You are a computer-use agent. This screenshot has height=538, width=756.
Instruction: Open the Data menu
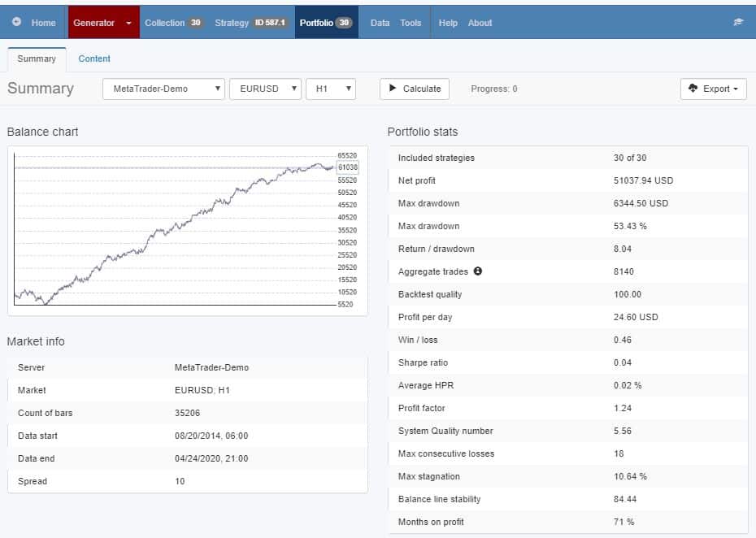pyautogui.click(x=379, y=22)
